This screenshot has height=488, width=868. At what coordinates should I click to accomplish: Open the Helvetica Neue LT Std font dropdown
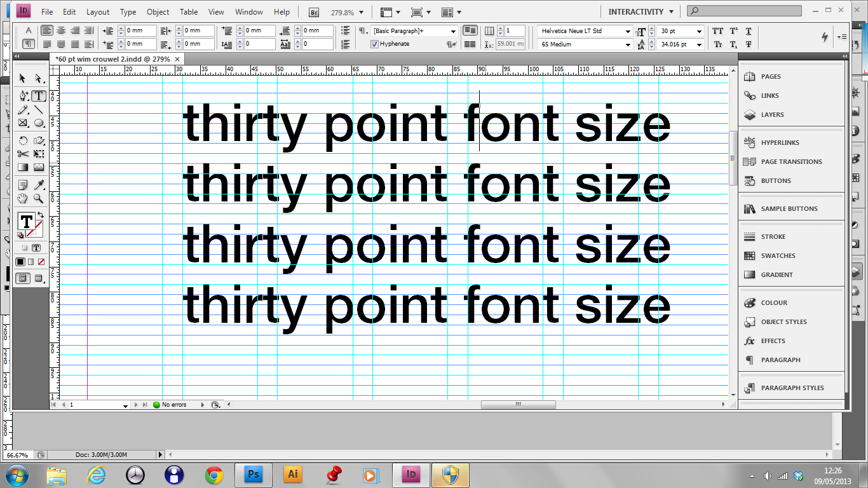tap(628, 31)
